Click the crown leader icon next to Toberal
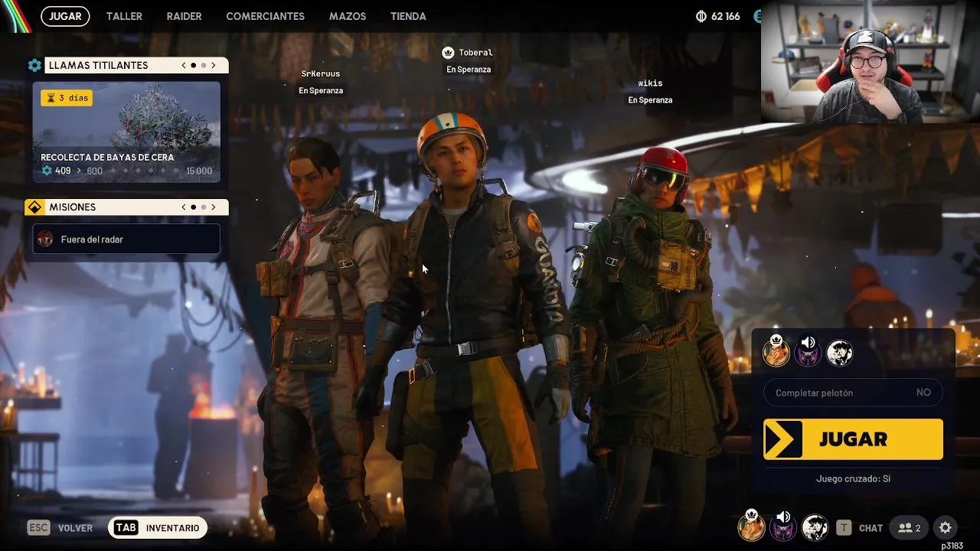The width and height of the screenshot is (980, 551). [448, 53]
